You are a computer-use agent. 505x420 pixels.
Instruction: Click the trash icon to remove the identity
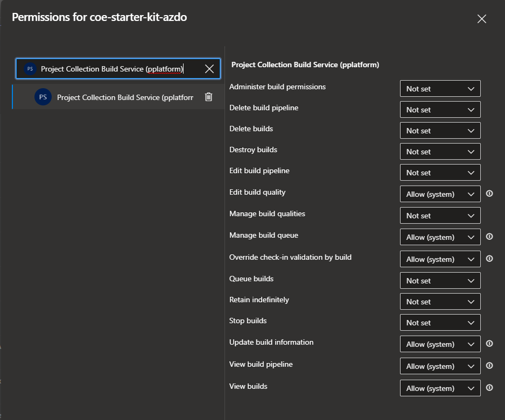tap(209, 96)
